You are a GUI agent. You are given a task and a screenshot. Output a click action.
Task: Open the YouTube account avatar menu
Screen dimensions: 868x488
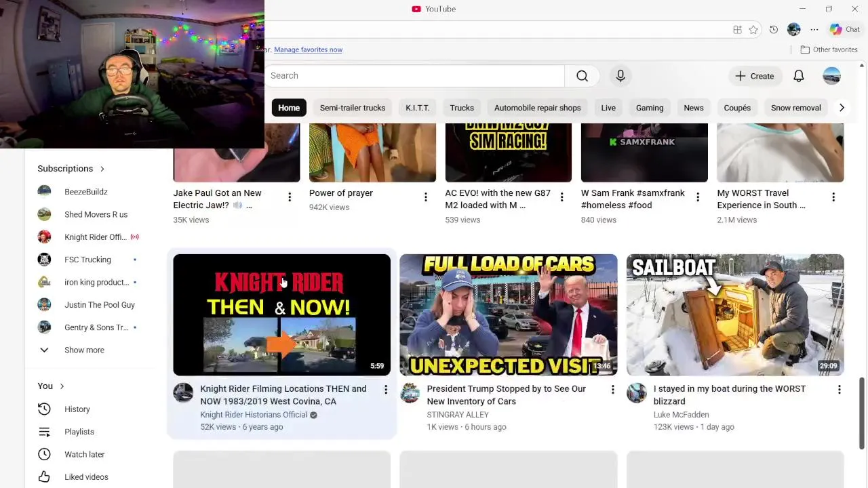(x=832, y=76)
